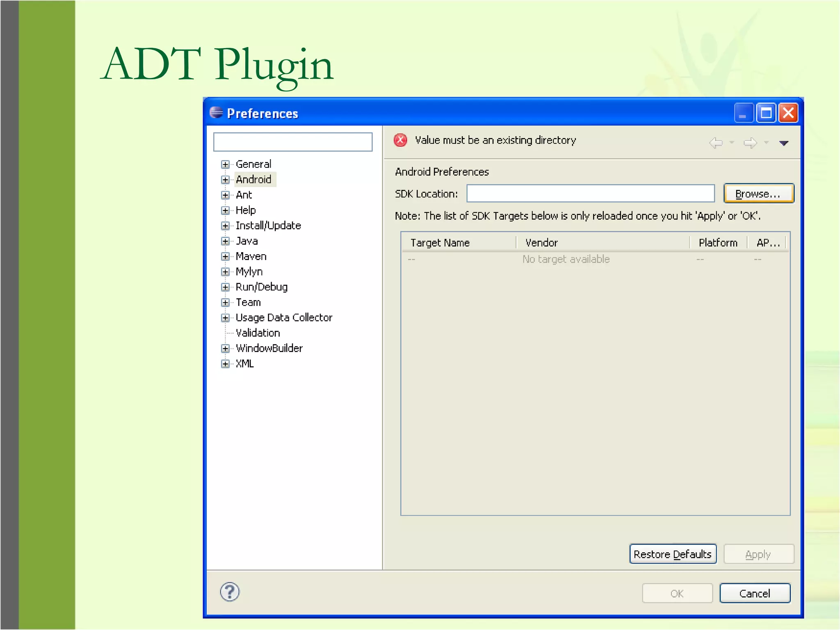Sort by the Vendor column header
840x630 pixels.
coord(603,242)
